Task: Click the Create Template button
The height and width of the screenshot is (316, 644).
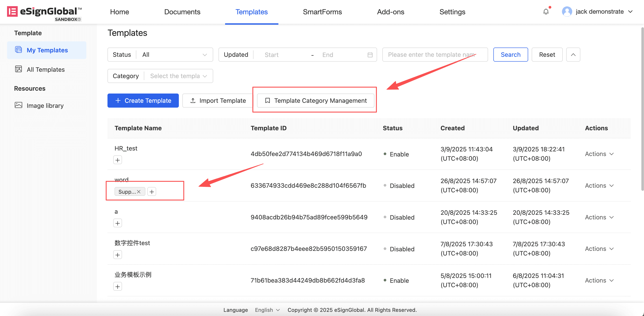Action: [x=143, y=100]
